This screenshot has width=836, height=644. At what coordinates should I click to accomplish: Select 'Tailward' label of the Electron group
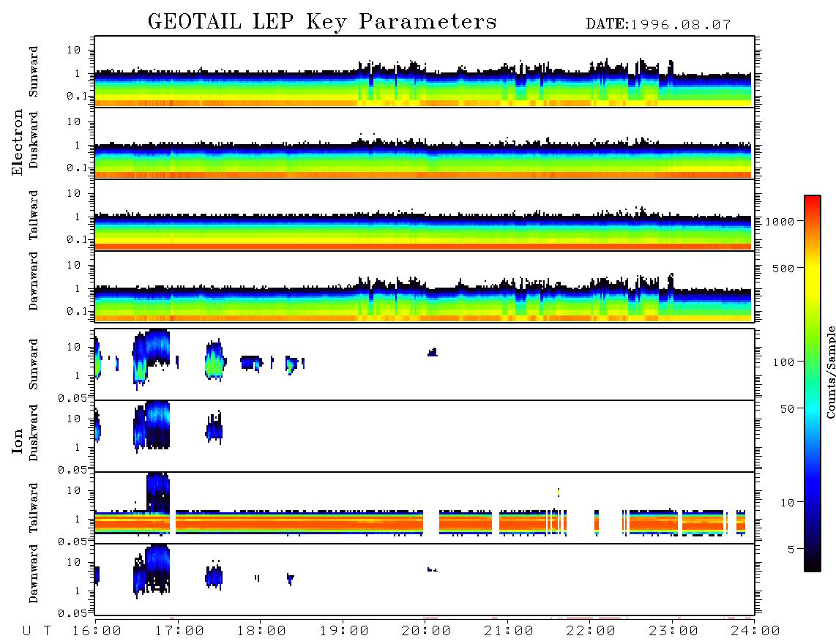34,215
